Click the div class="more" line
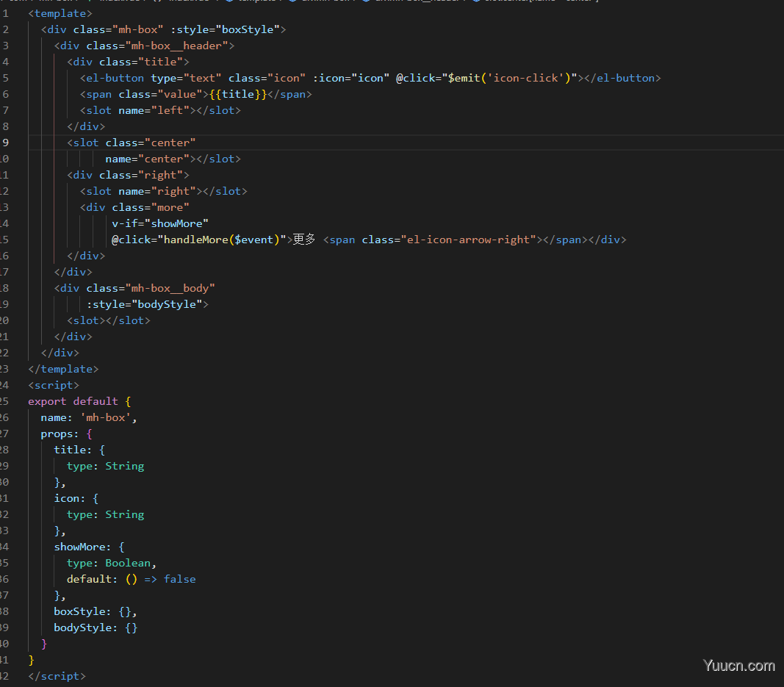 pyautogui.click(x=134, y=207)
